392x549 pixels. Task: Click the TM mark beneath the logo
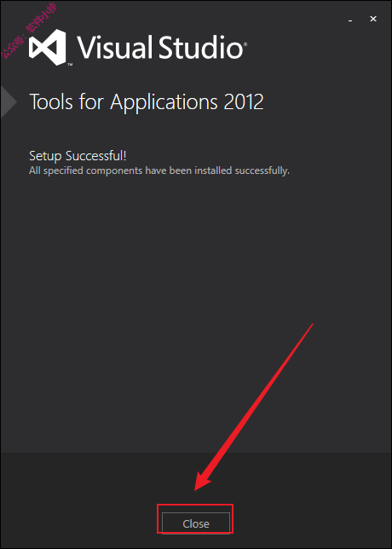pos(70,65)
